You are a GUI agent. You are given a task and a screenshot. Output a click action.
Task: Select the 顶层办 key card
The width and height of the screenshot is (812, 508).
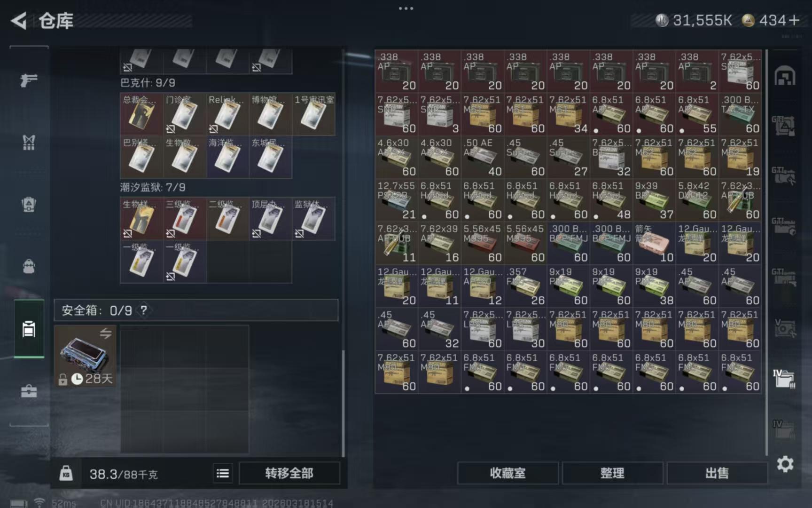(270, 219)
